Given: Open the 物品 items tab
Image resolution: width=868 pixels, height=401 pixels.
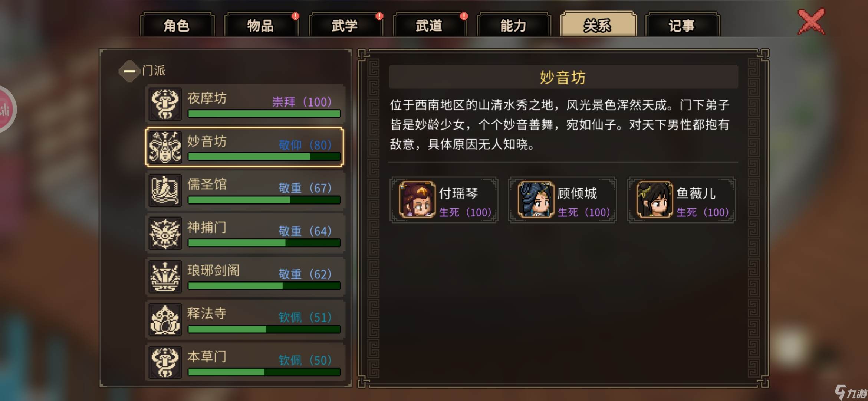Looking at the screenshot, I should pos(261,25).
